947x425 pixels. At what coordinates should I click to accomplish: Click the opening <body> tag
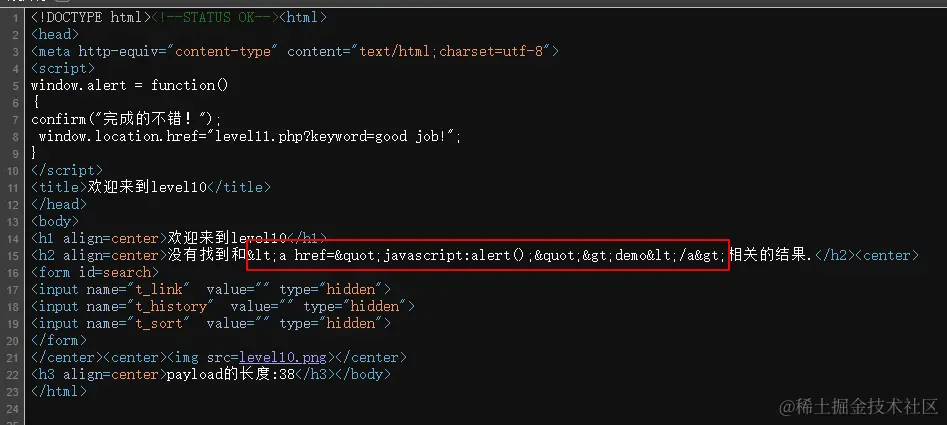(55, 221)
